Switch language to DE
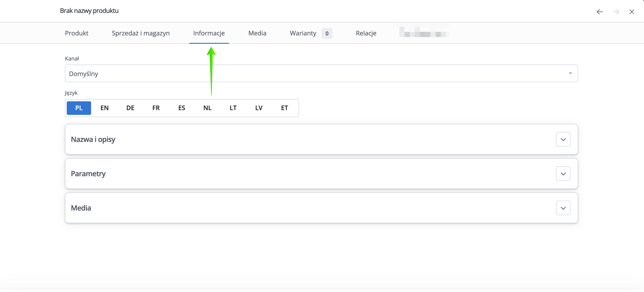 (x=130, y=108)
